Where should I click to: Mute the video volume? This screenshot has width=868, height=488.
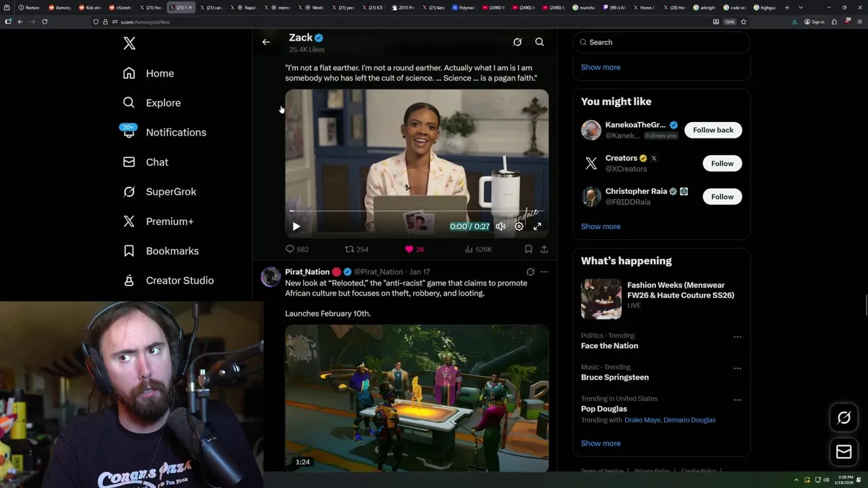[500, 226]
